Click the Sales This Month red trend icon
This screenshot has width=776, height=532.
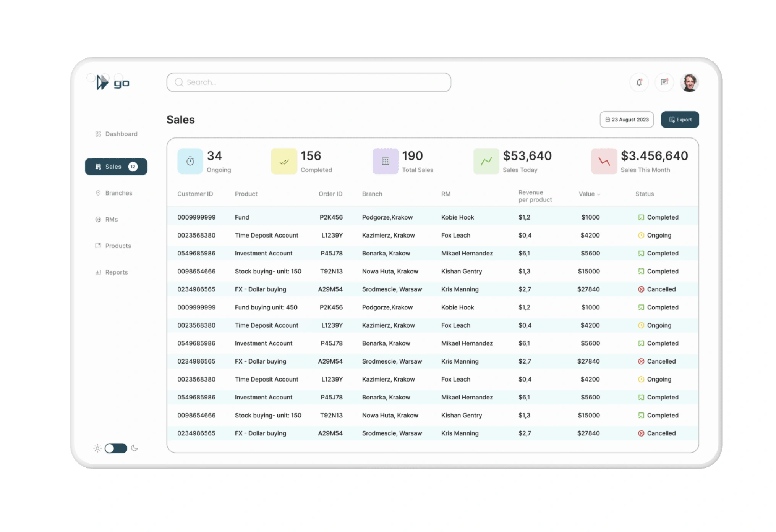point(604,161)
